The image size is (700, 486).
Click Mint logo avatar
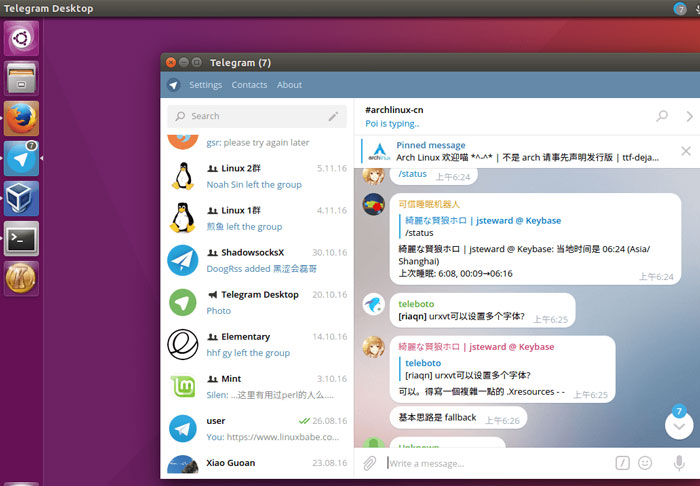pyautogui.click(x=183, y=386)
